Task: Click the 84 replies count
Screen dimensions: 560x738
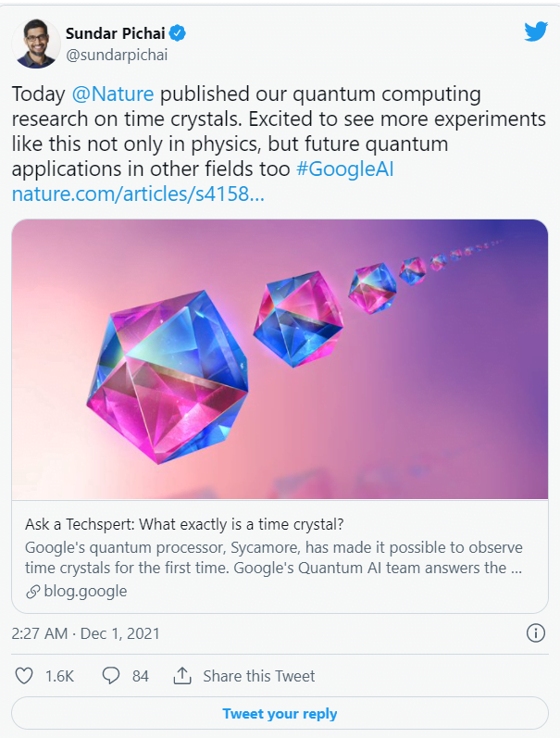Action: tap(141, 676)
